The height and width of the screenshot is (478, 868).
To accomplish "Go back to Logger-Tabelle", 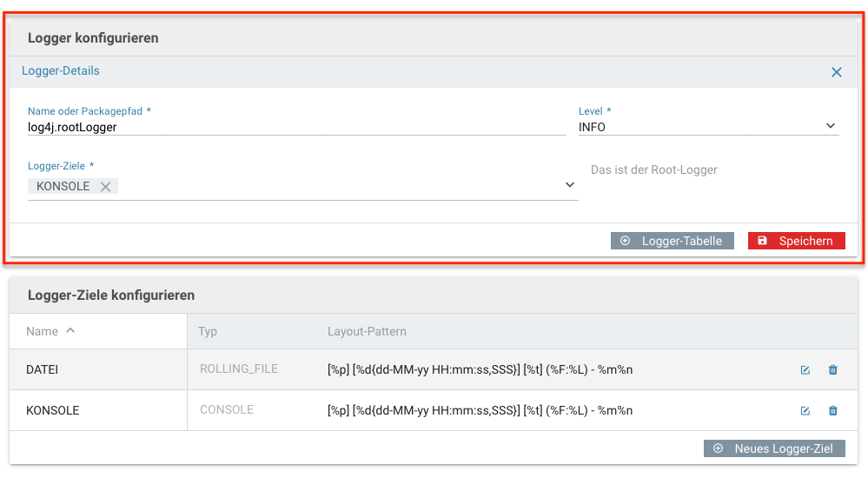I will [672, 241].
